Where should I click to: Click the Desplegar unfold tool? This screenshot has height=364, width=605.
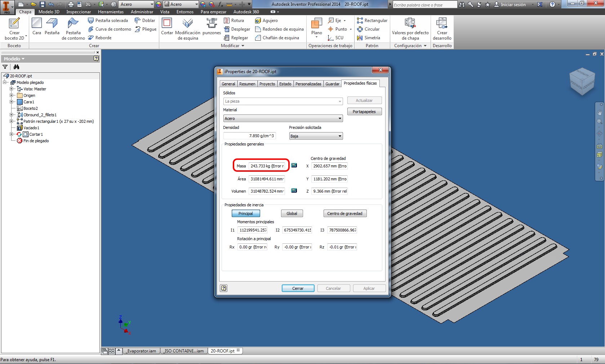[x=237, y=29]
